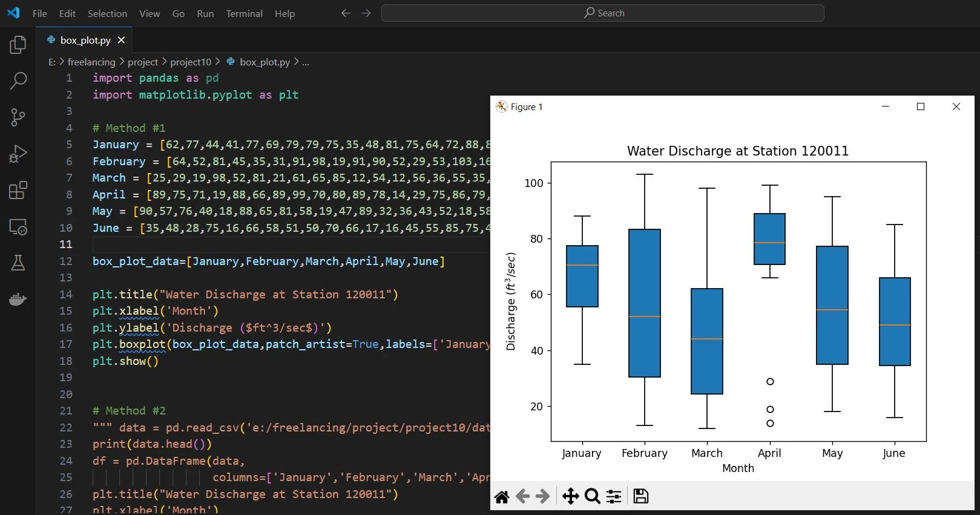
Task: Open the File menu
Action: coord(40,13)
